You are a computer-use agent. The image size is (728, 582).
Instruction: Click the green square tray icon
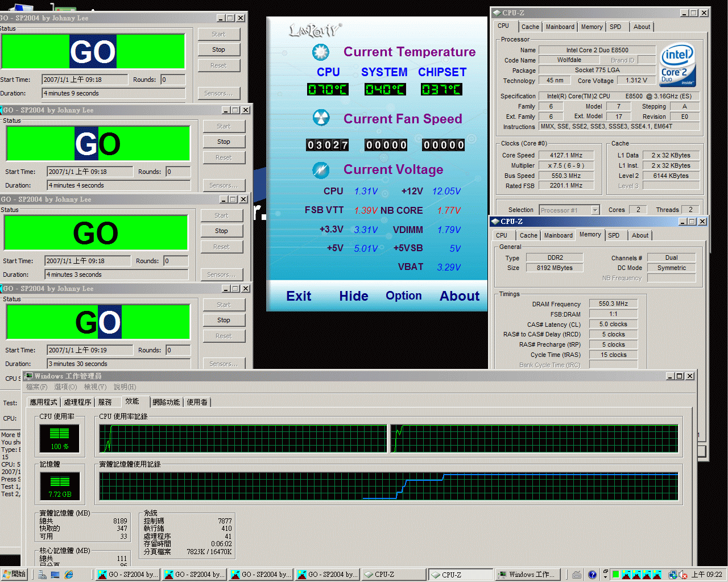tap(615, 575)
